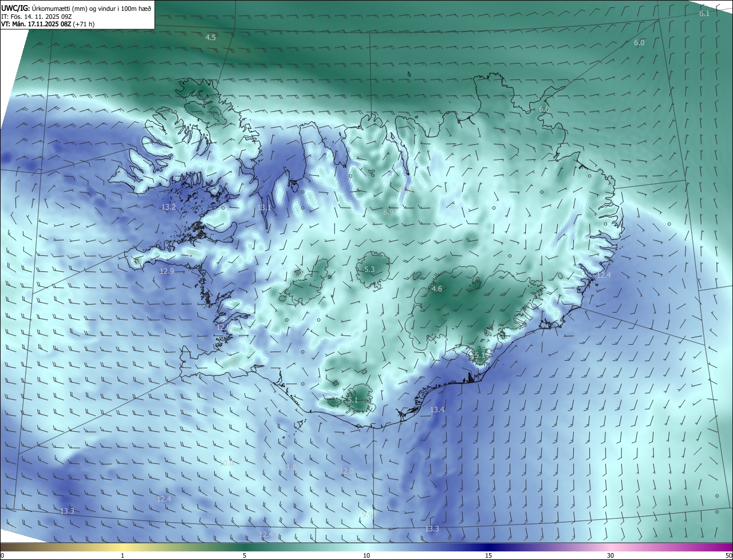
Task: Select the 13.2 value label
Action: point(168,207)
